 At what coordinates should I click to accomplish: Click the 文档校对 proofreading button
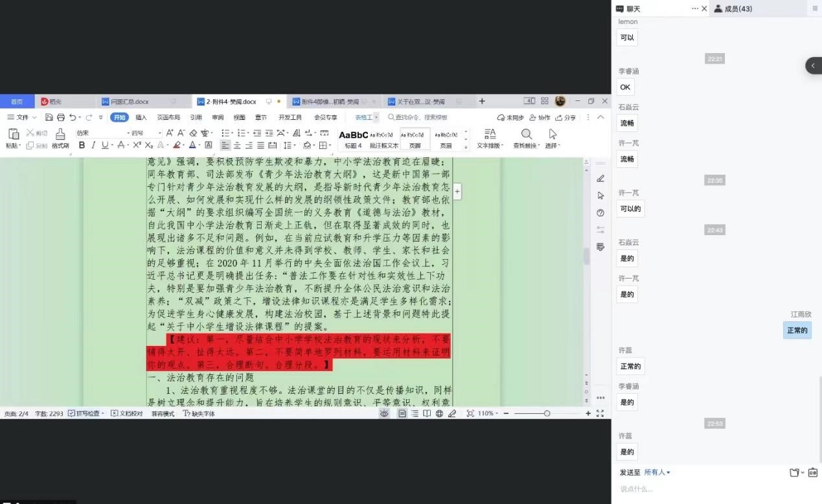126,413
